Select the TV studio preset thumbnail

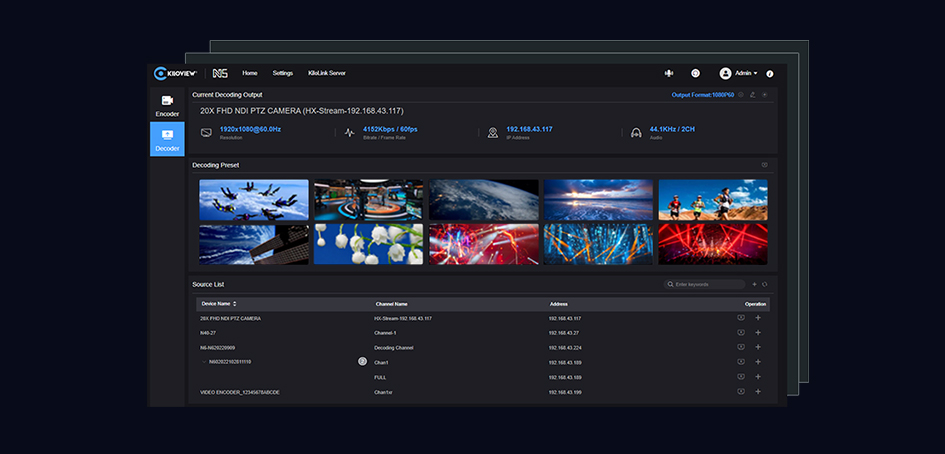(368, 200)
